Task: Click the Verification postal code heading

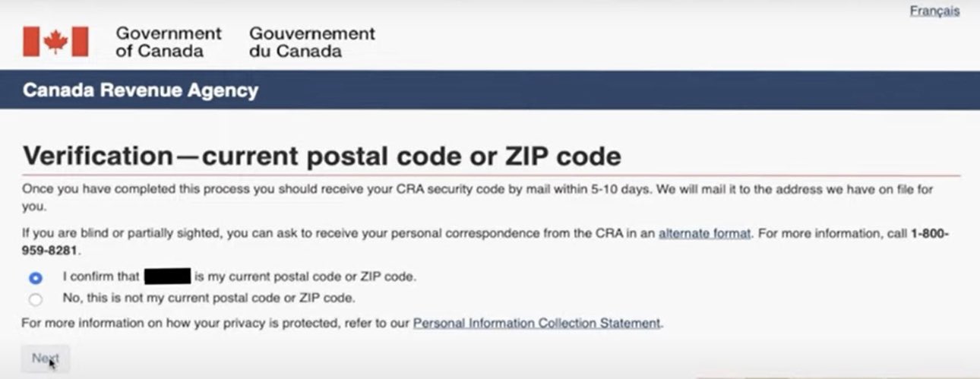Action: tap(322, 156)
